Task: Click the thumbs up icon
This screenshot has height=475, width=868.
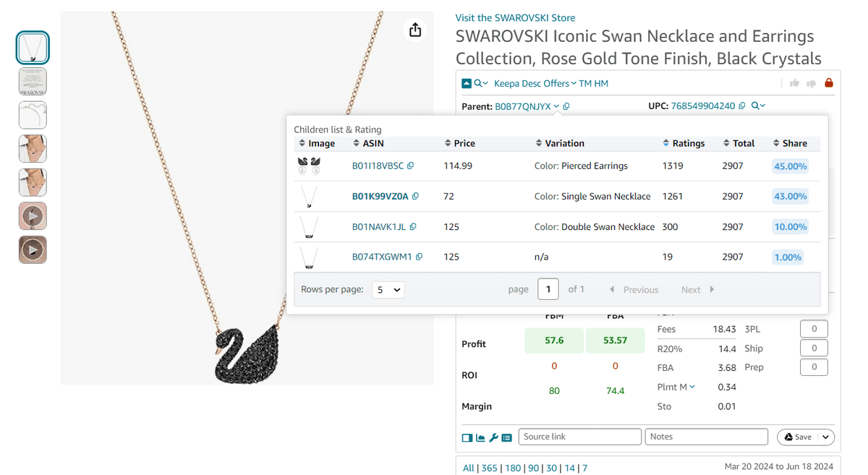Action: coord(794,84)
